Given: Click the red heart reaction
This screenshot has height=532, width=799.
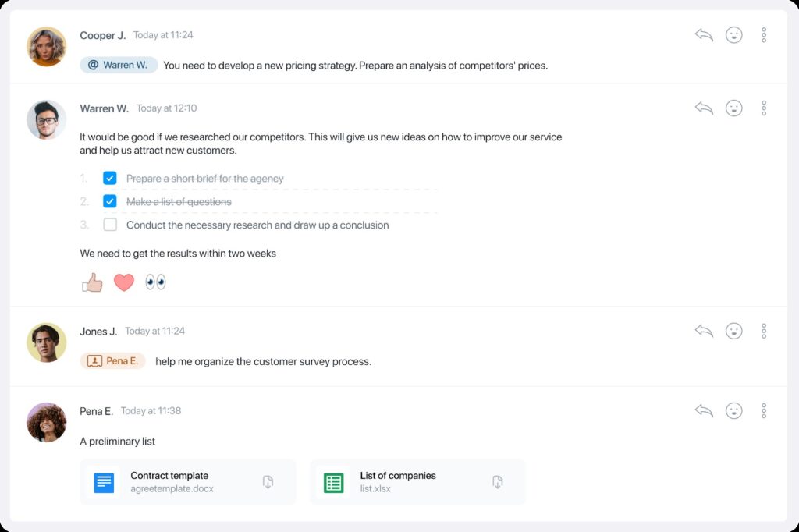Looking at the screenshot, I should (124, 282).
